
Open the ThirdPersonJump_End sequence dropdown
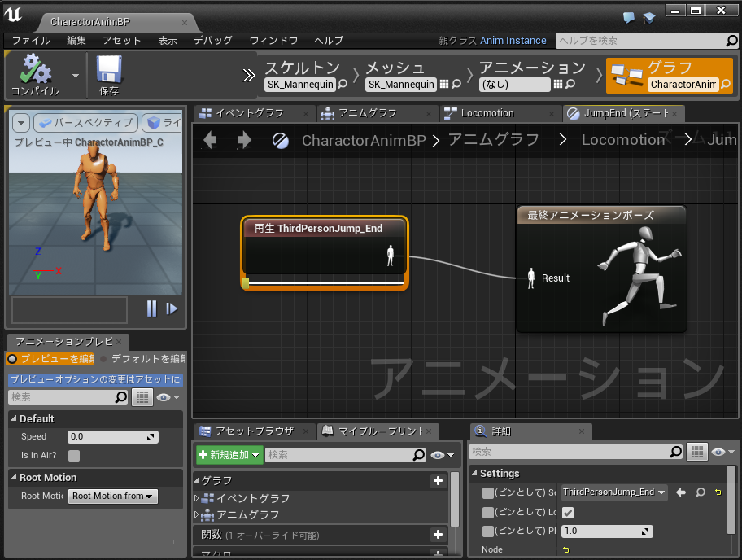[614, 492]
